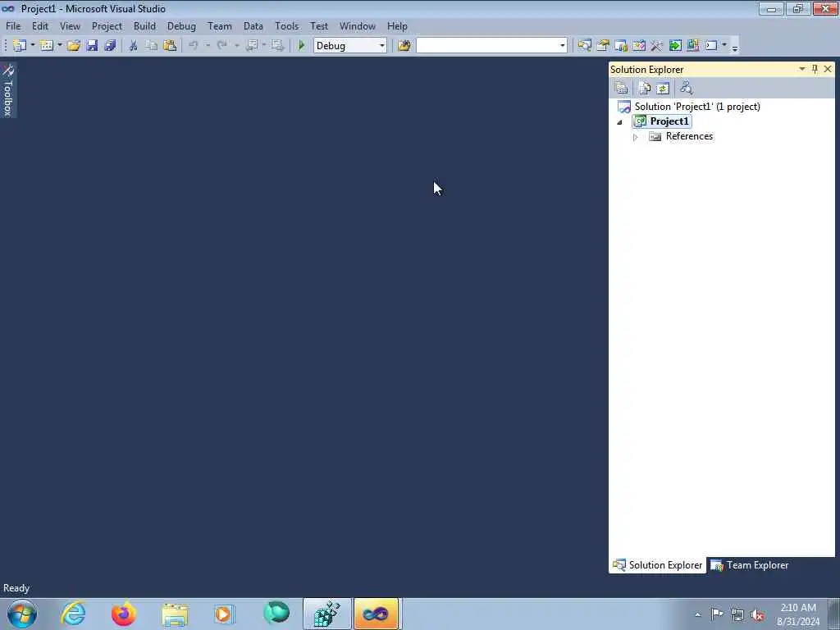Viewport: 840px width, 630px height.
Task: Open the Other Windows toolbar dropdown arrow
Action: 724,46
